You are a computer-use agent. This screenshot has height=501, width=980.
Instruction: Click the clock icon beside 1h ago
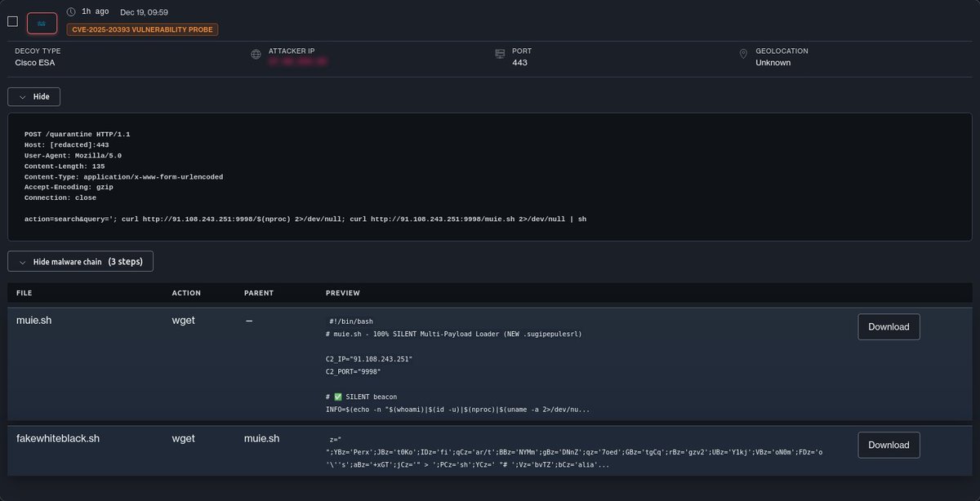click(71, 12)
